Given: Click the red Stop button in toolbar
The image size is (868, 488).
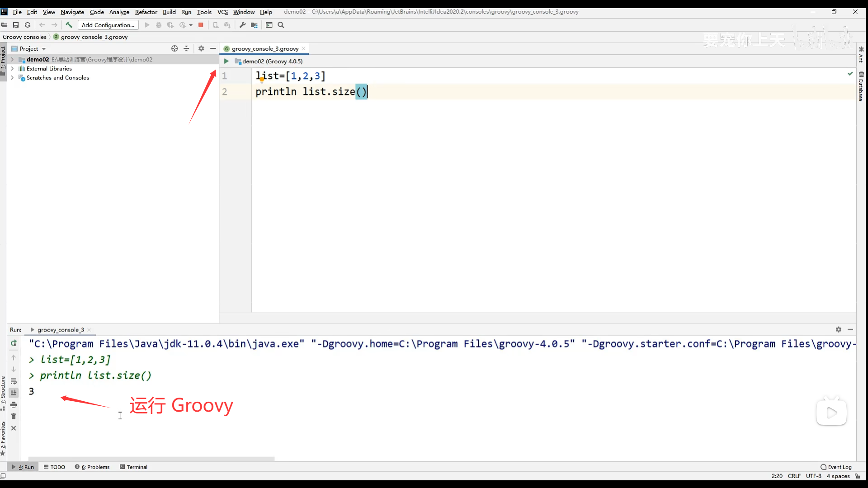Looking at the screenshot, I should click(x=201, y=25).
